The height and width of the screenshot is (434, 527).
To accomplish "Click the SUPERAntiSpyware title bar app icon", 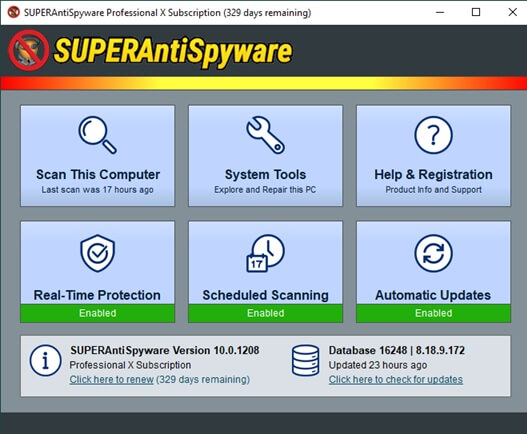I will (13, 12).
